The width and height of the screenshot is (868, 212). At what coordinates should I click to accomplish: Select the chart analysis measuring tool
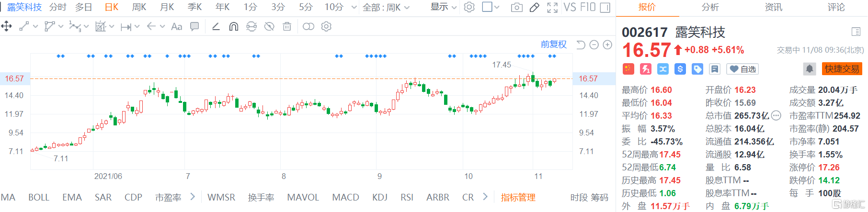[x=100, y=26]
